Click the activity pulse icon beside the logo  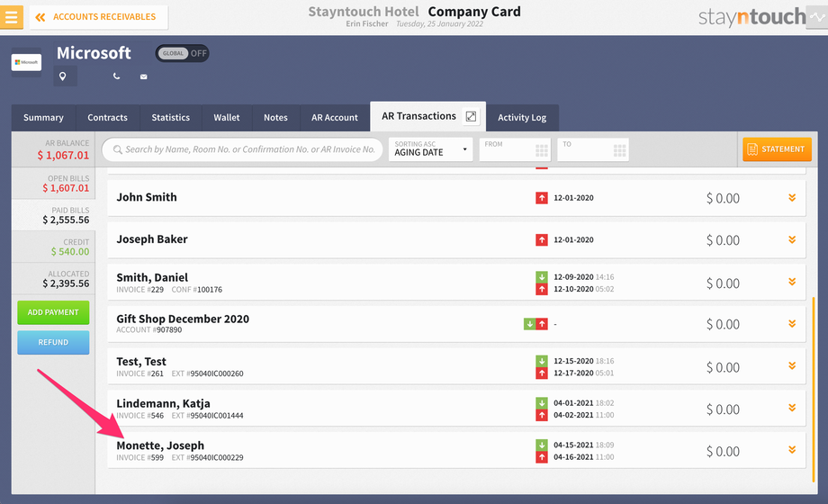click(x=817, y=17)
